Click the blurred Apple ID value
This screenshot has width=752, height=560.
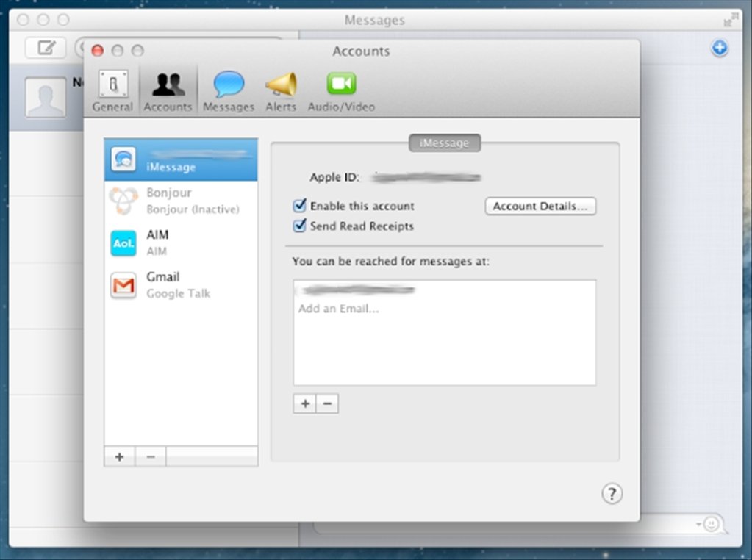coord(426,177)
